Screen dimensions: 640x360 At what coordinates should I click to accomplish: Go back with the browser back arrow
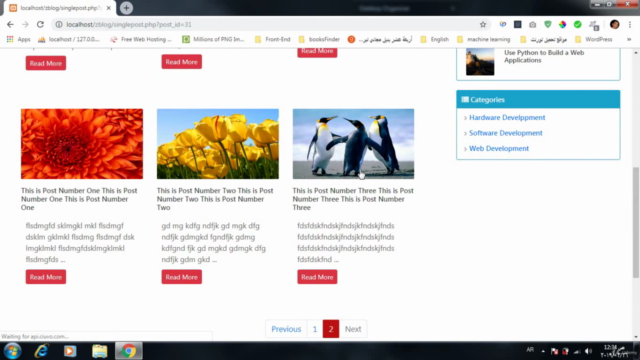(10, 24)
